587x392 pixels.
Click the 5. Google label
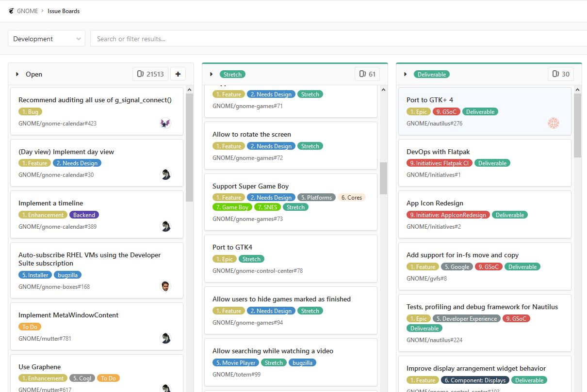pyautogui.click(x=457, y=267)
